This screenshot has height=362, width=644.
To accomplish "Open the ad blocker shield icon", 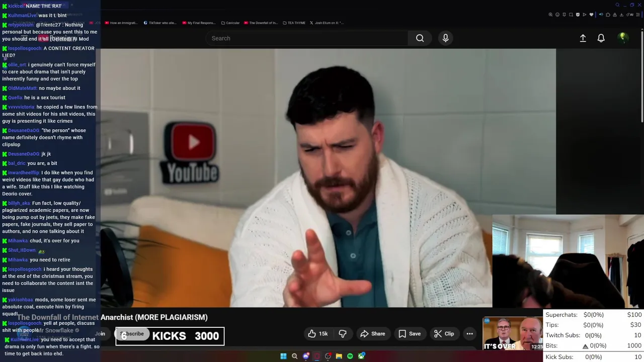I will click(x=578, y=15).
